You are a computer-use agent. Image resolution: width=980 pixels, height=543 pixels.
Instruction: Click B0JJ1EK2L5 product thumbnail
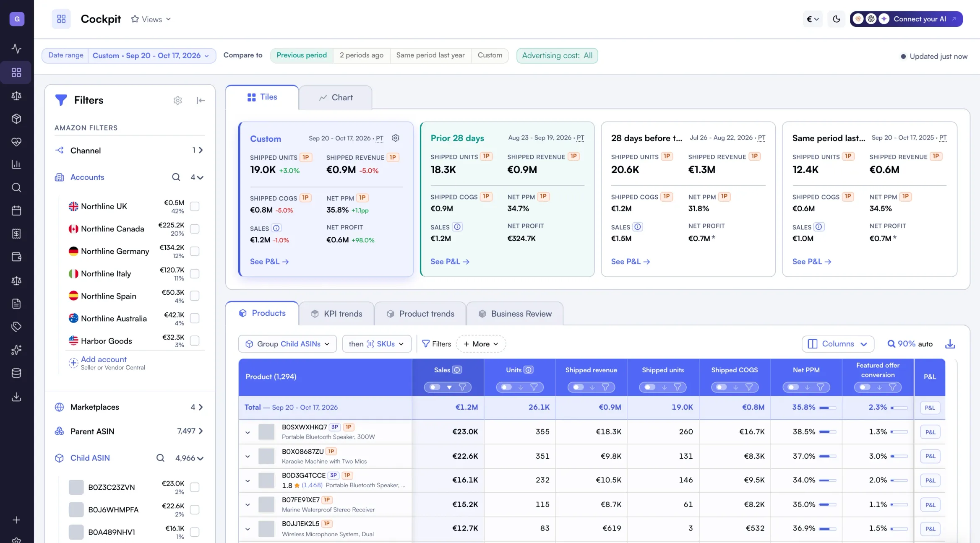click(x=266, y=529)
